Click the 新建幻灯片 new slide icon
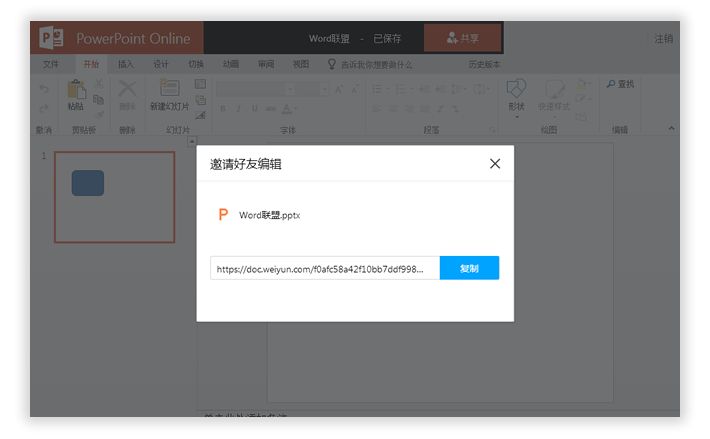This screenshot has width=710, height=439. click(169, 88)
